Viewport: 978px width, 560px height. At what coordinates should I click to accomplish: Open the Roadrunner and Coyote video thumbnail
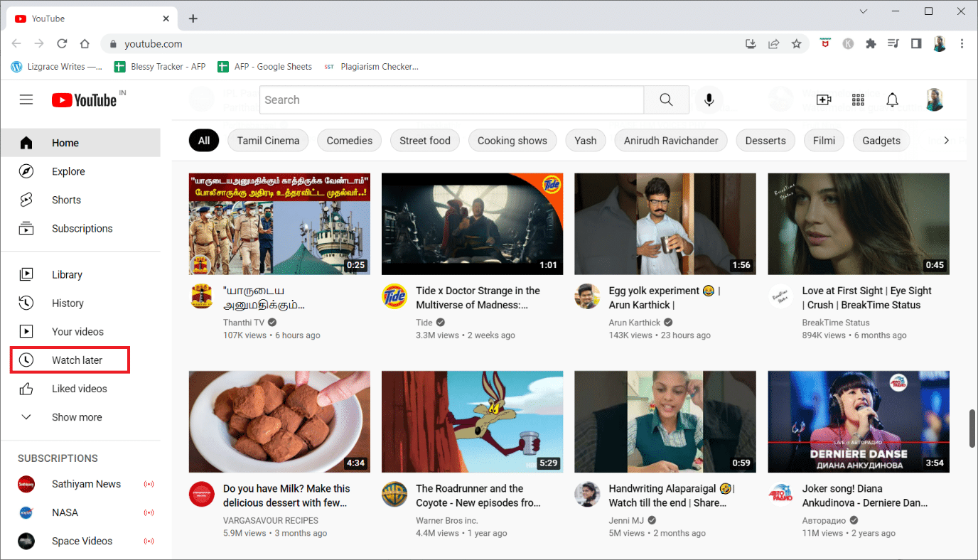[472, 422]
